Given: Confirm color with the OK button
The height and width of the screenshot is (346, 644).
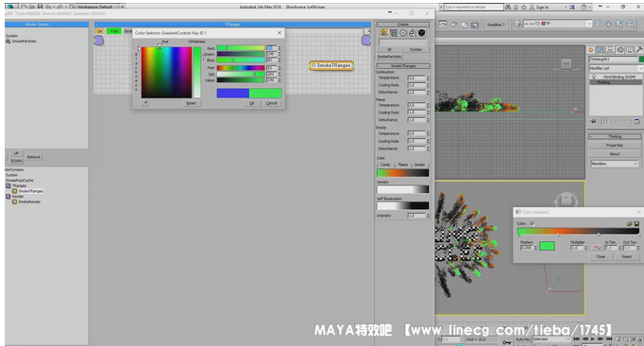Looking at the screenshot, I should tap(252, 103).
